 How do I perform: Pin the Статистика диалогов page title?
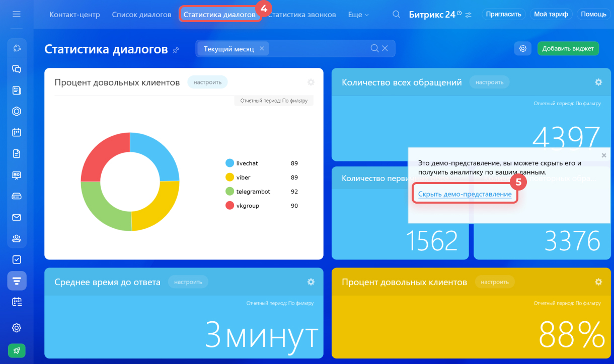tap(176, 50)
